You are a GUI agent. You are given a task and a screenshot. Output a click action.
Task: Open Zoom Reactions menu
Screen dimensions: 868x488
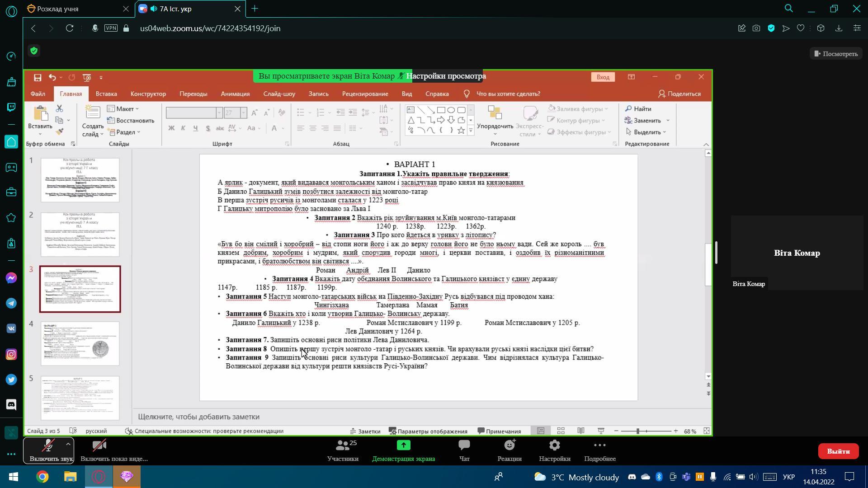(509, 450)
